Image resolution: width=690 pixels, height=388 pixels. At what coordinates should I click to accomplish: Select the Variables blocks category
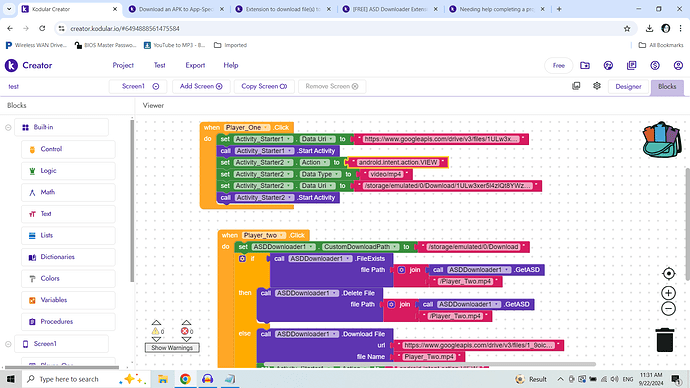68,300
